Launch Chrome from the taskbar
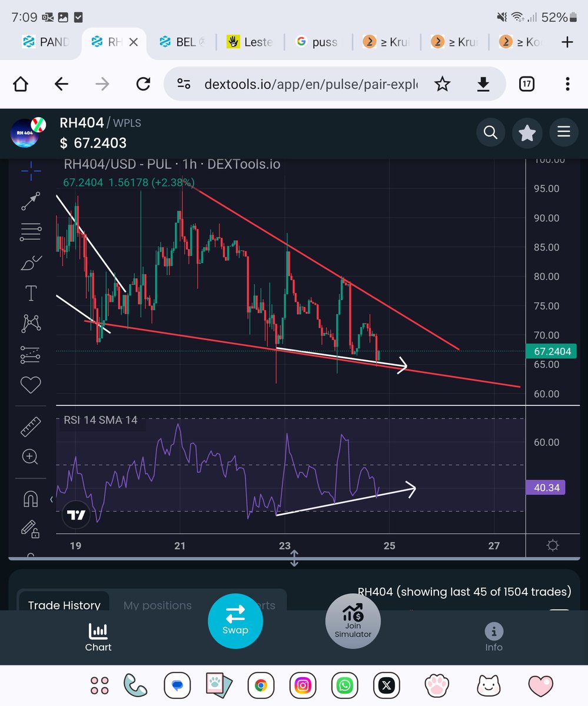The image size is (588, 706). coord(260,685)
